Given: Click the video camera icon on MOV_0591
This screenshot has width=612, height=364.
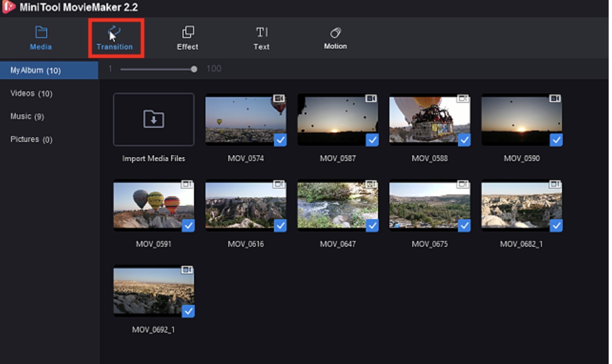Looking at the screenshot, I should click(187, 184).
